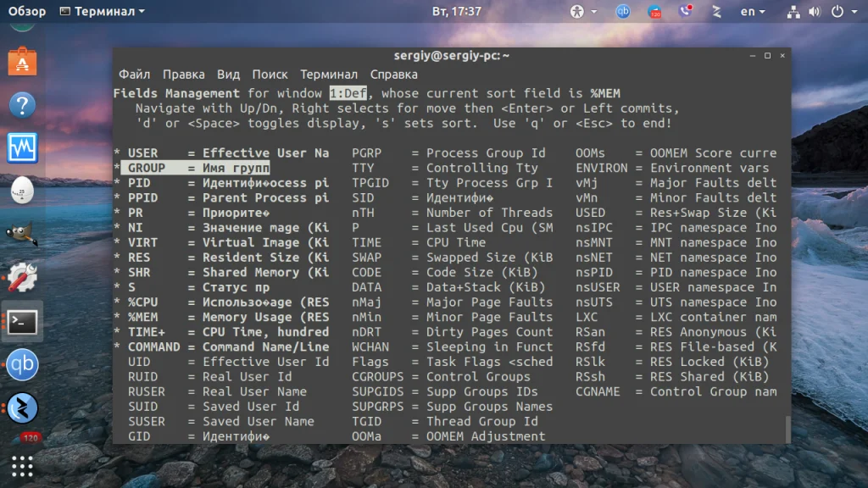Open GIMP from the dock
The width and height of the screenshot is (868, 488).
click(22, 234)
